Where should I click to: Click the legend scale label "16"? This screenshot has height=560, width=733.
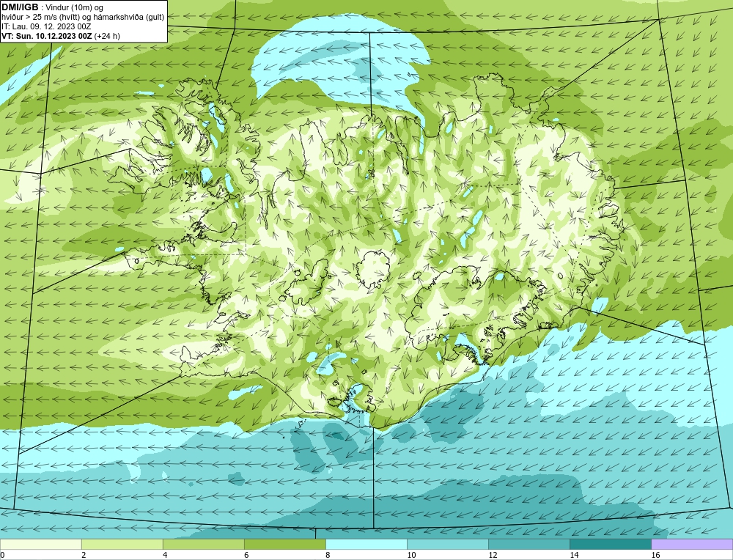point(655,555)
